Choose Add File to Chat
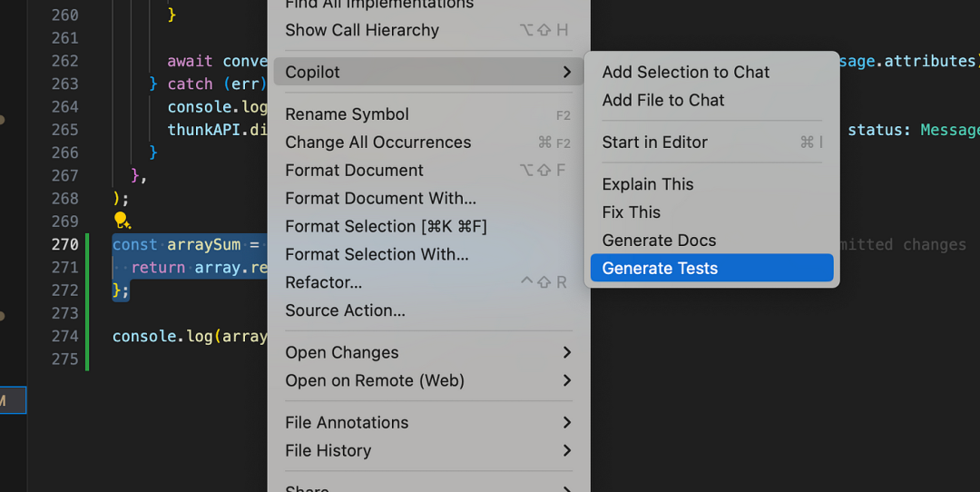The width and height of the screenshot is (980, 492). coord(663,100)
